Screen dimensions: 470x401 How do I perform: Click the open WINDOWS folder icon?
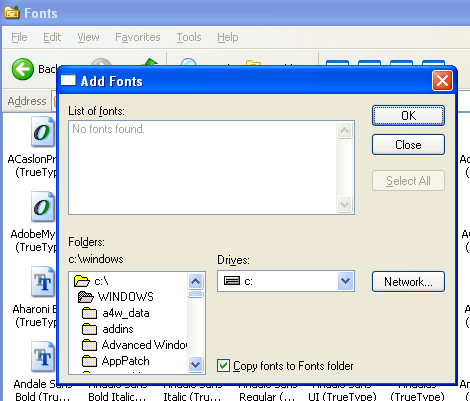click(x=85, y=297)
